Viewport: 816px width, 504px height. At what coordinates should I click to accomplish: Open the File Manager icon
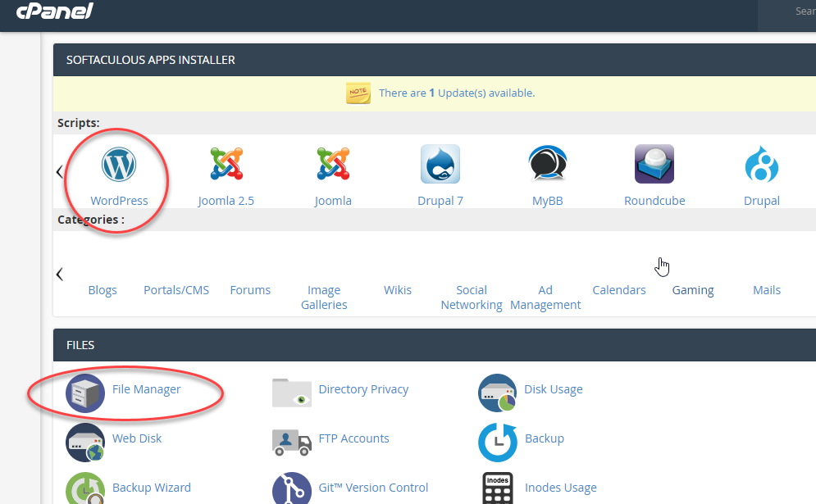coord(85,393)
